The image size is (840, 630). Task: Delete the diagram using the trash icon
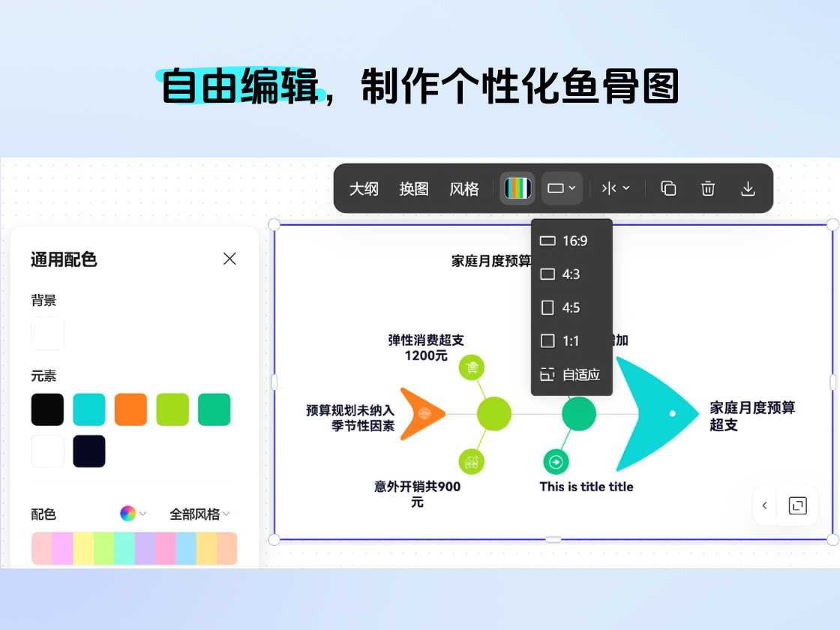click(x=708, y=188)
